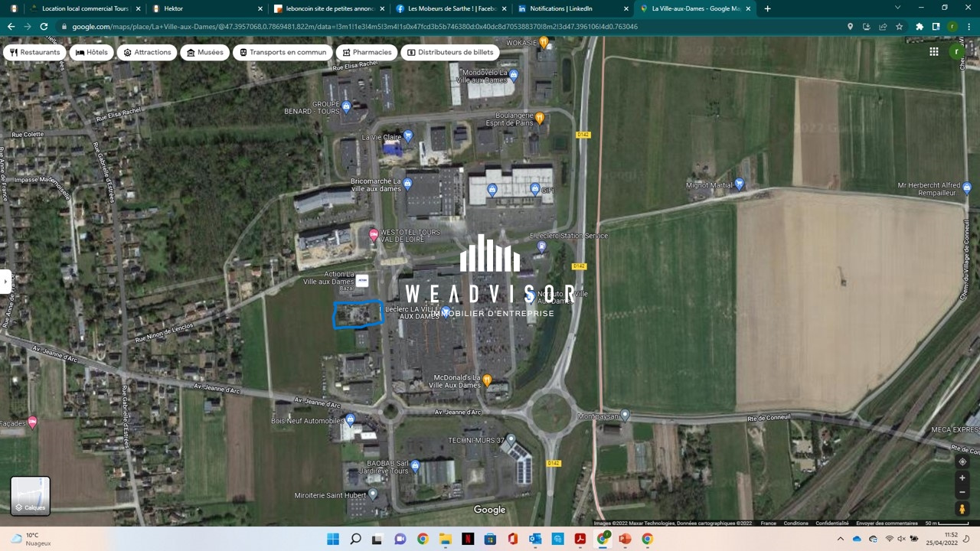
Task: Select the Attractions filter chip
Action: [147, 53]
